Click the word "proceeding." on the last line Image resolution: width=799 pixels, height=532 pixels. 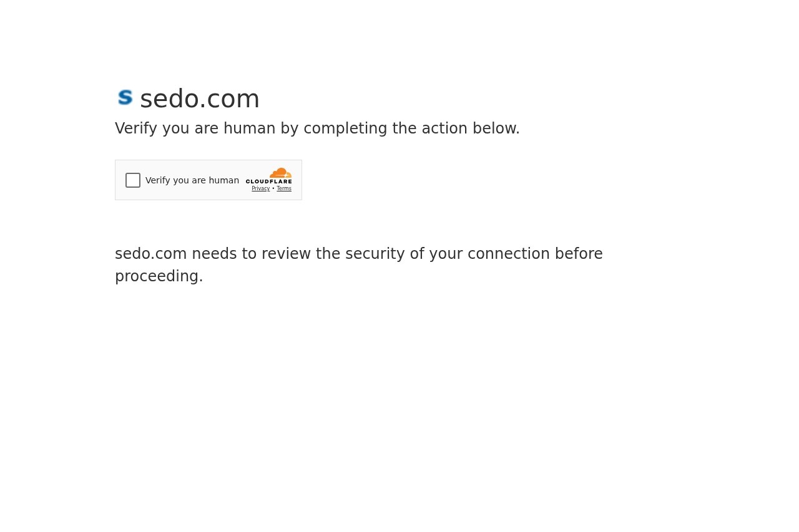coord(159,276)
